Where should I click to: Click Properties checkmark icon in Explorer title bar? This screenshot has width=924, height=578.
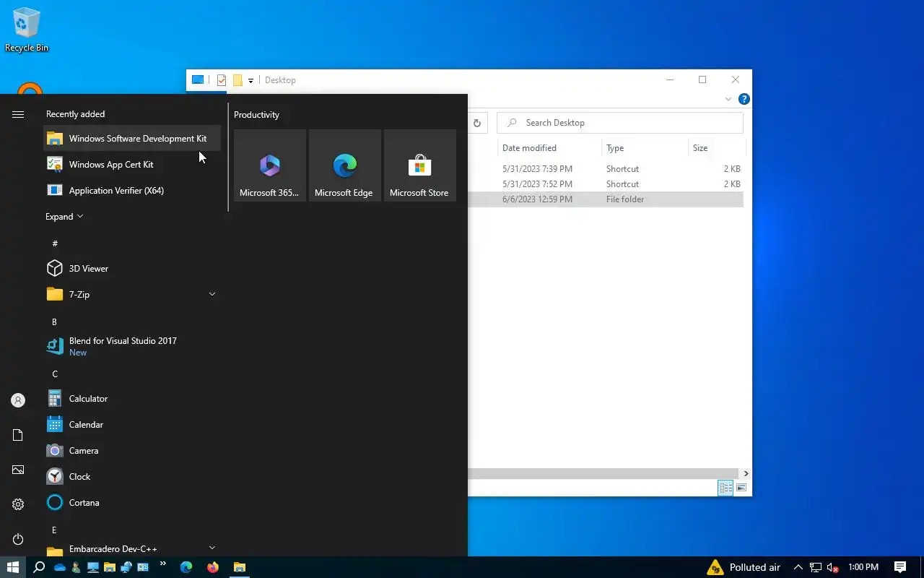pos(222,80)
